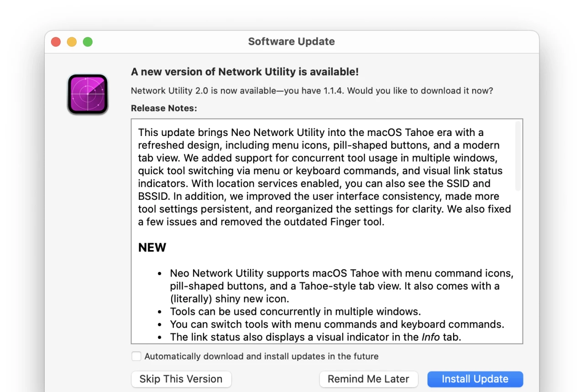Click the checkbox label text
Viewport: 584px width, 392px height.
(x=261, y=356)
